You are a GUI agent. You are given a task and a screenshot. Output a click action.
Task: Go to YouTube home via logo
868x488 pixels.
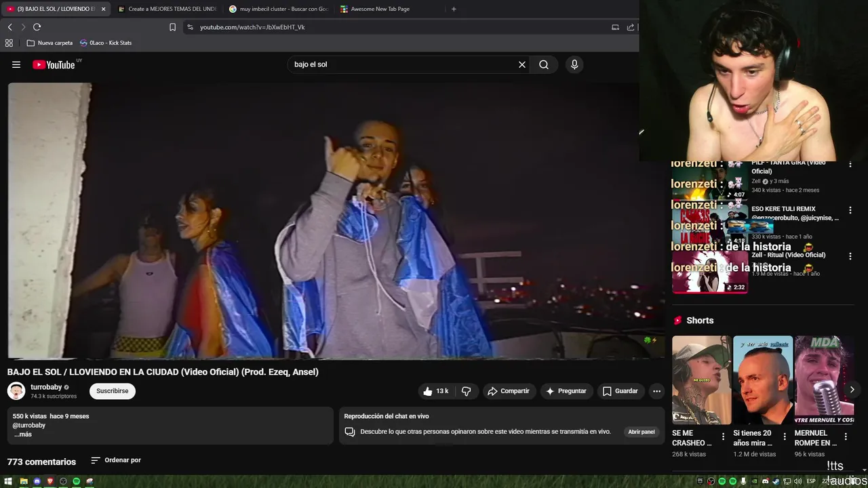pos(54,65)
